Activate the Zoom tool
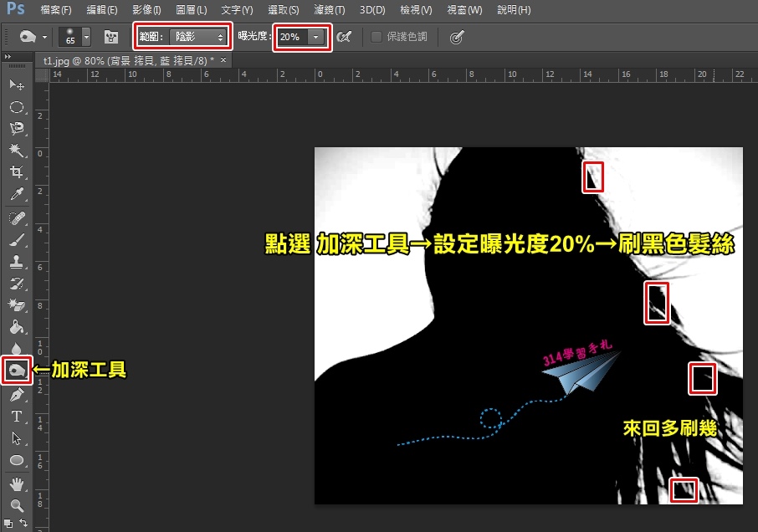758x532 pixels. tap(17, 505)
